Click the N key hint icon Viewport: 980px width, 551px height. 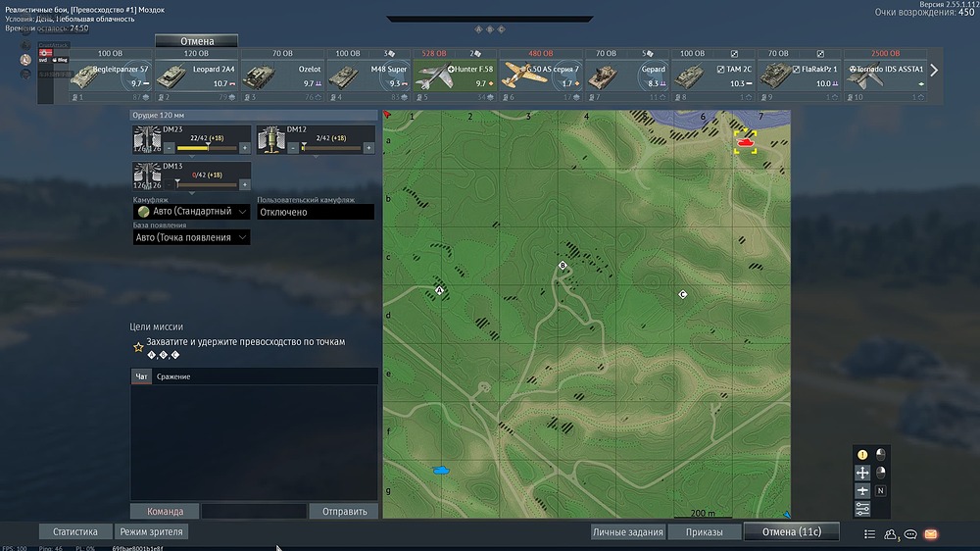[881, 491]
